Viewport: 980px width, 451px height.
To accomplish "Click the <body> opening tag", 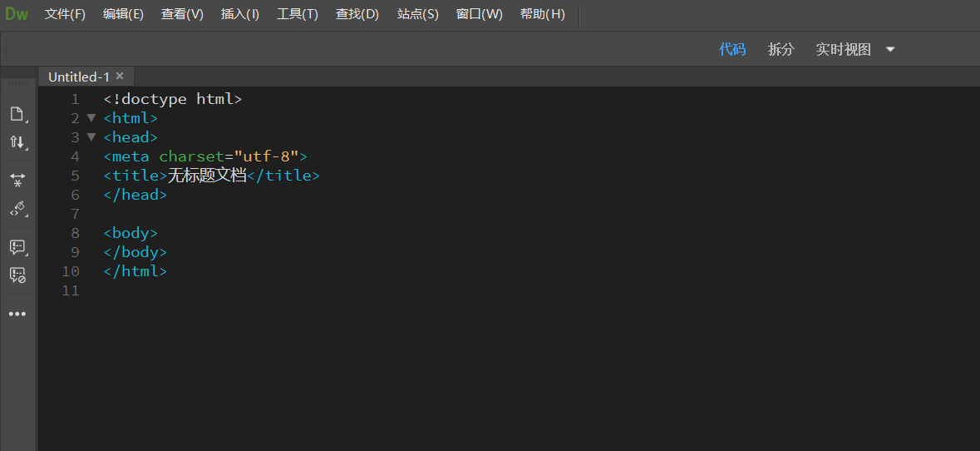I will (131, 233).
